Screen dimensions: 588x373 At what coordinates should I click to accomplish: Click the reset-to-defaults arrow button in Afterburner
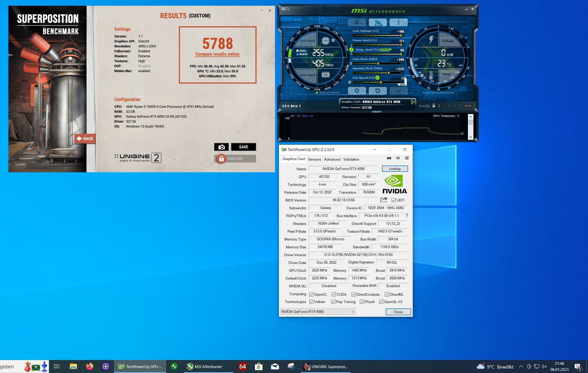378,91
